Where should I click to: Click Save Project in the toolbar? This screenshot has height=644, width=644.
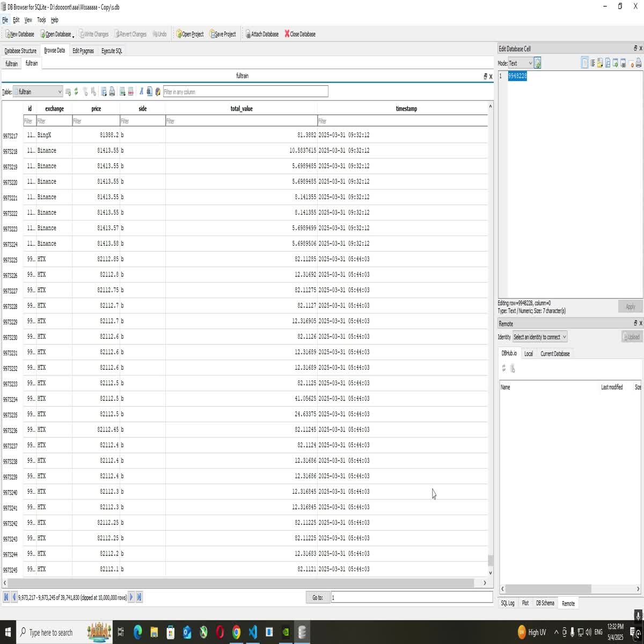(223, 34)
